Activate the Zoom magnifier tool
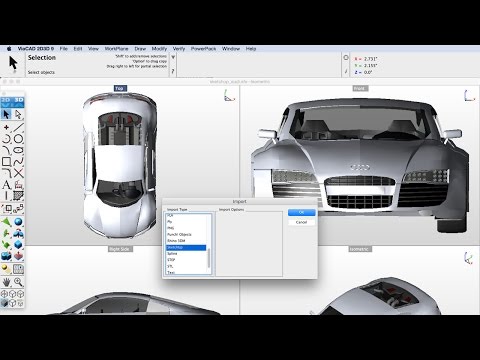480x360 pixels. (x=18, y=282)
